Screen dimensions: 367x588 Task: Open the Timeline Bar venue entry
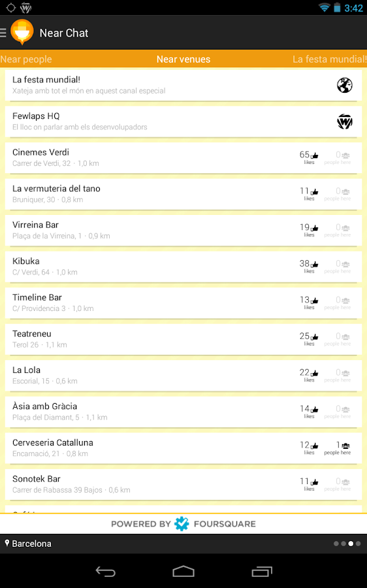coord(183,303)
